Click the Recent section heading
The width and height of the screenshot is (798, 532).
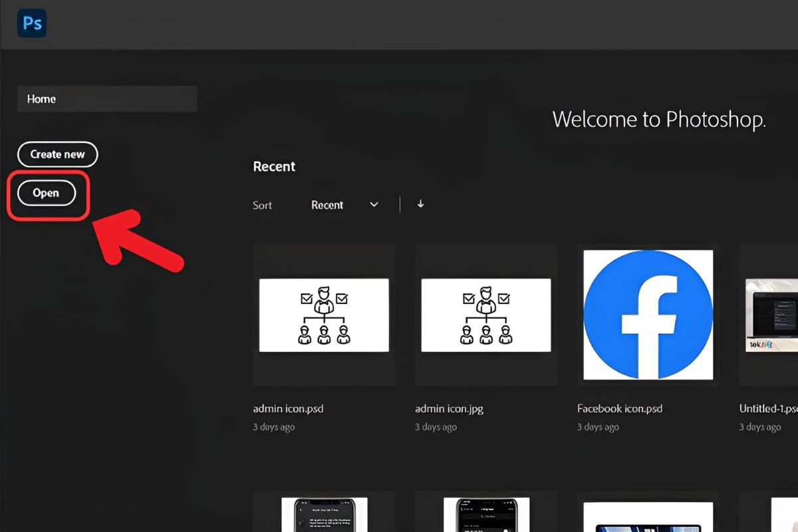[274, 166]
